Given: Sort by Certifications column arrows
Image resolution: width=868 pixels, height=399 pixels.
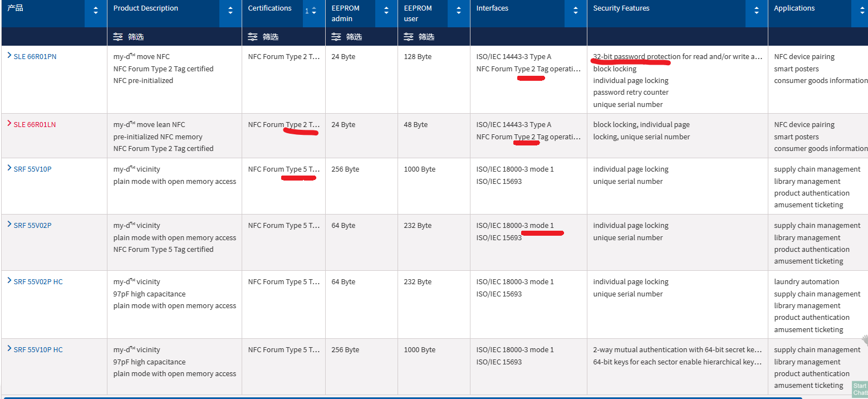Looking at the screenshot, I should pyautogui.click(x=314, y=11).
